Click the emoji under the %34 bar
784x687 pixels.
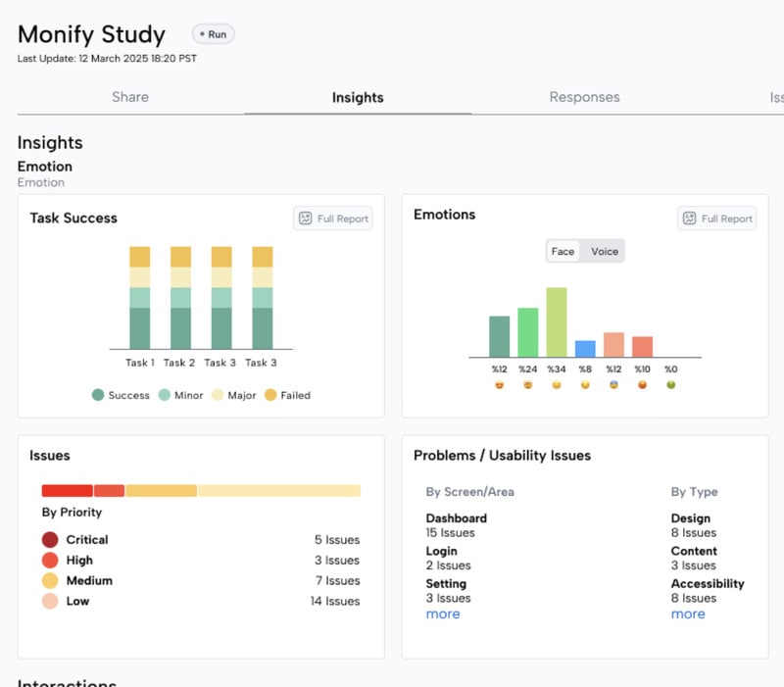(x=557, y=385)
